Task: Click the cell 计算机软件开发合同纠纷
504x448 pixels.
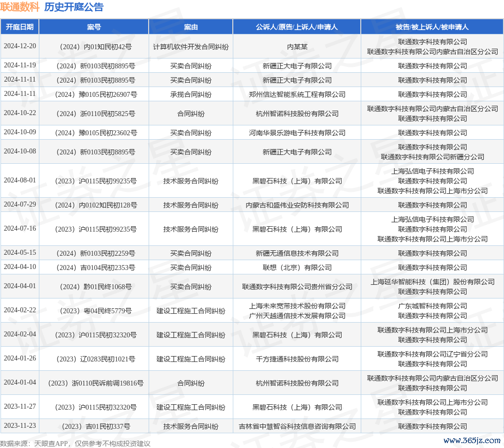Action: coord(190,47)
